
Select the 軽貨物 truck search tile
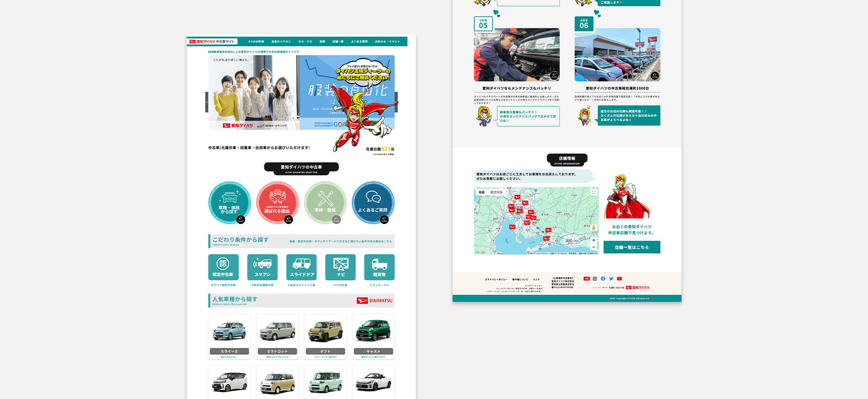pos(379,267)
